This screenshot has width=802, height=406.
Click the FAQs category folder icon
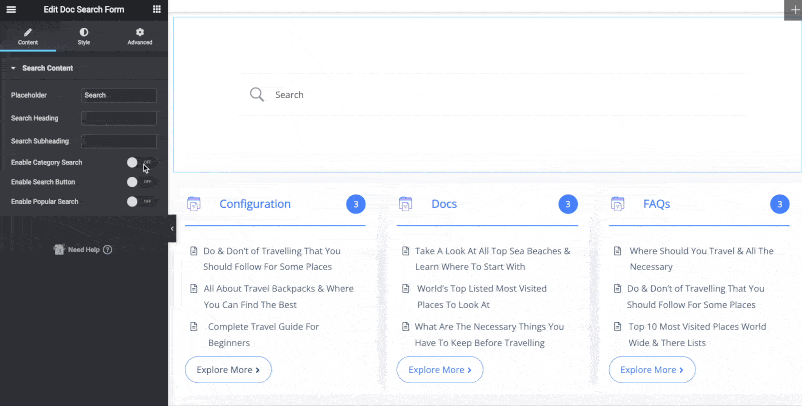(x=618, y=204)
